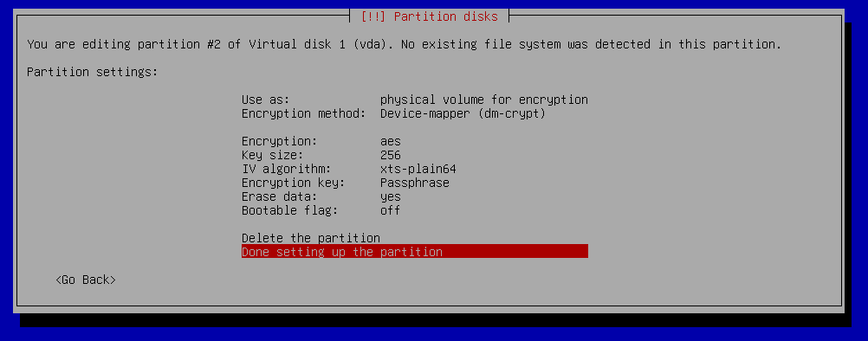Click the "Partition disks" dialog title
The width and height of the screenshot is (868, 341).
coord(429,16)
